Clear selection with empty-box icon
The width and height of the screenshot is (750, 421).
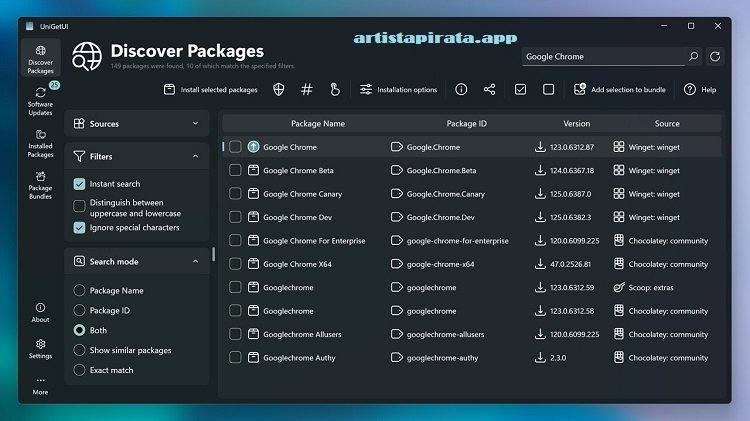click(549, 89)
